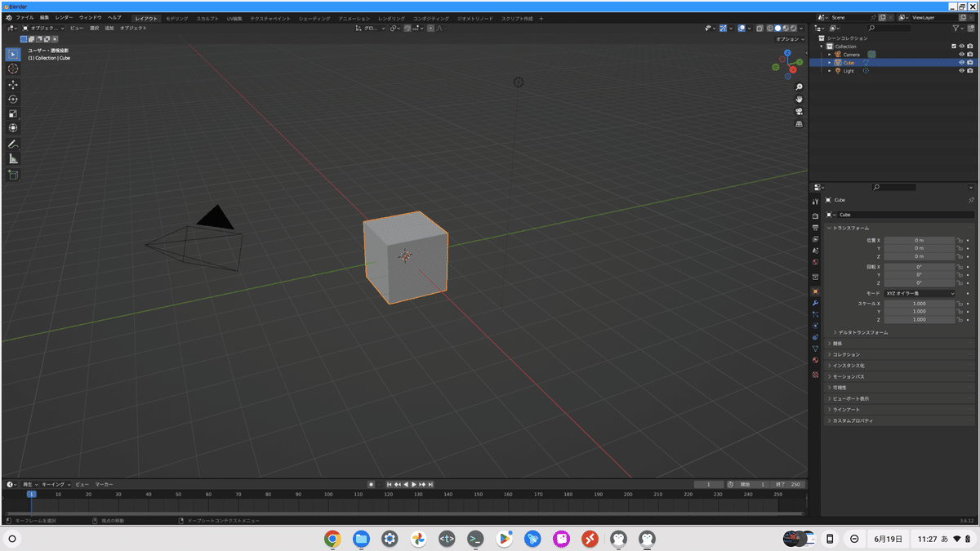Open rotation mode XYZ Euler dropdown

click(919, 293)
